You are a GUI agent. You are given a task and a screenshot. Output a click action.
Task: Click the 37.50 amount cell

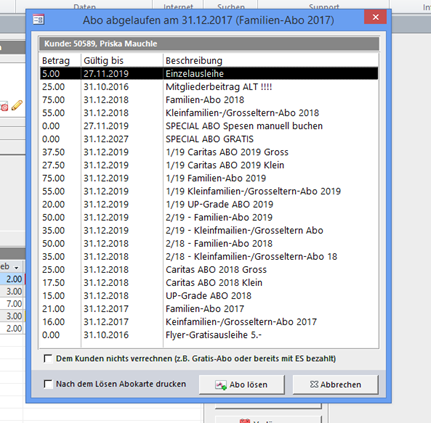click(53, 152)
